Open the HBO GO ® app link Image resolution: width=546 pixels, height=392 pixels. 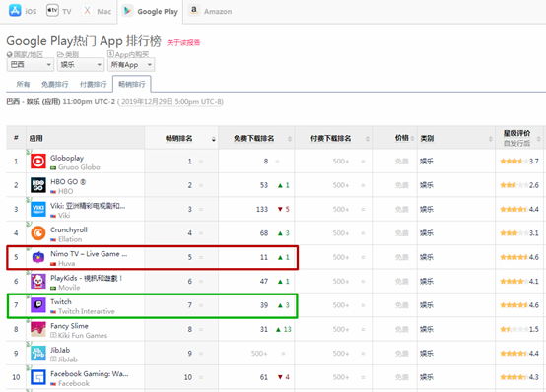point(68,182)
